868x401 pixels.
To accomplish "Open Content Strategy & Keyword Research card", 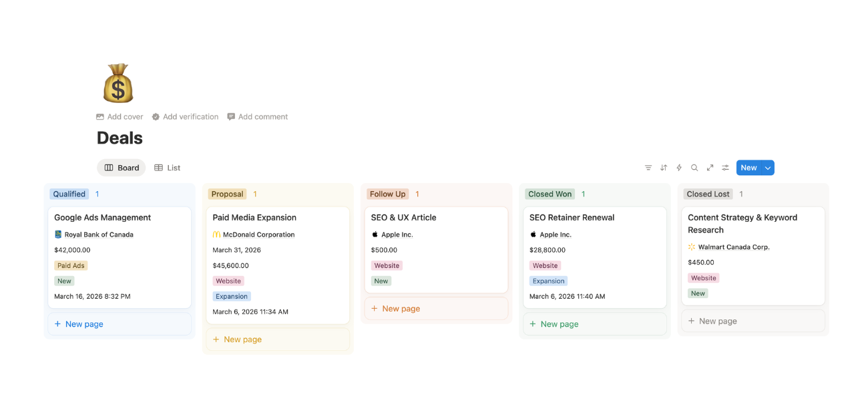I will point(753,256).
